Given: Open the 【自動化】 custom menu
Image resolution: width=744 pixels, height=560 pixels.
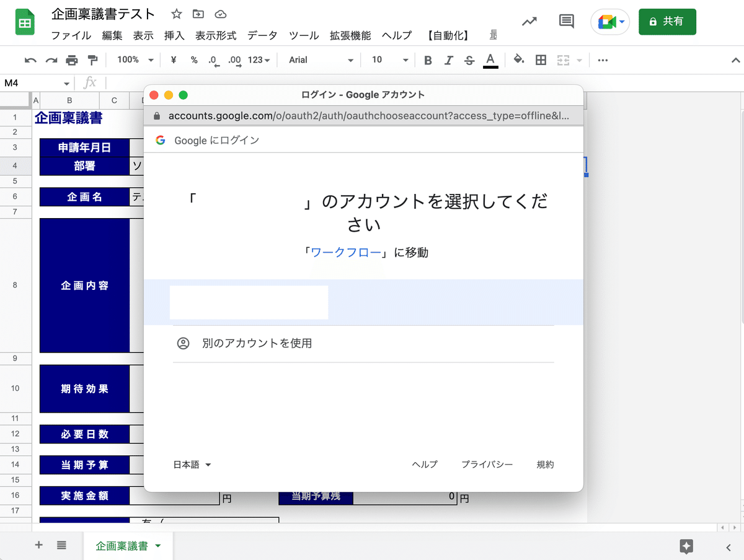Looking at the screenshot, I should (448, 35).
